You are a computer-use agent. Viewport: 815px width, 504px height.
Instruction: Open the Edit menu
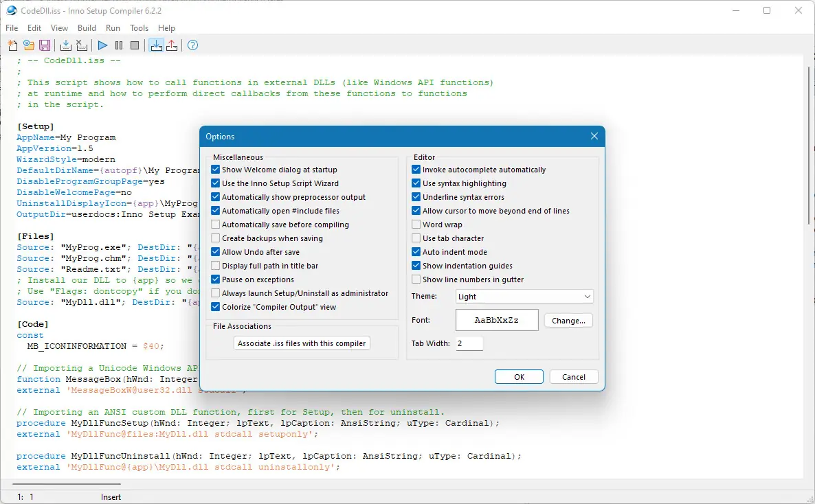click(34, 28)
